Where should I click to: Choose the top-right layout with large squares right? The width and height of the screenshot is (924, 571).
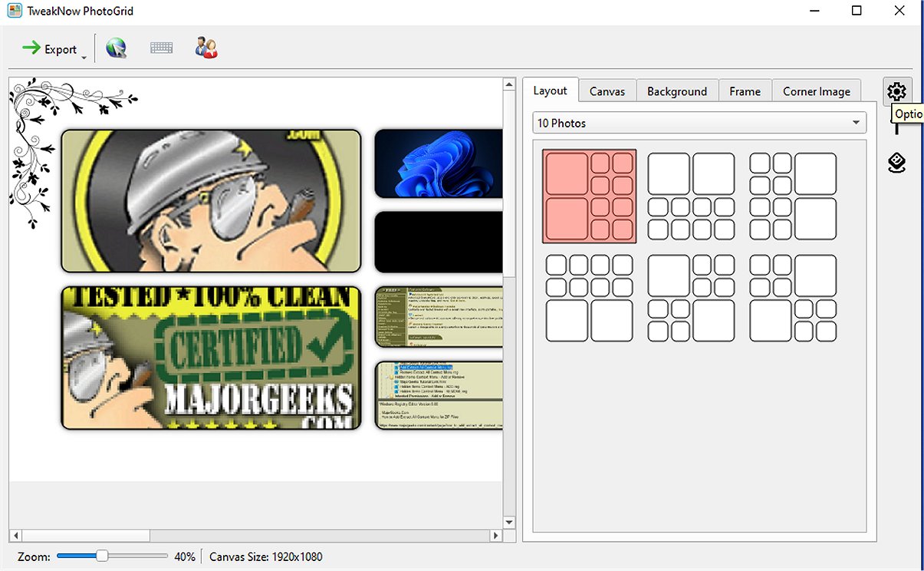(793, 196)
